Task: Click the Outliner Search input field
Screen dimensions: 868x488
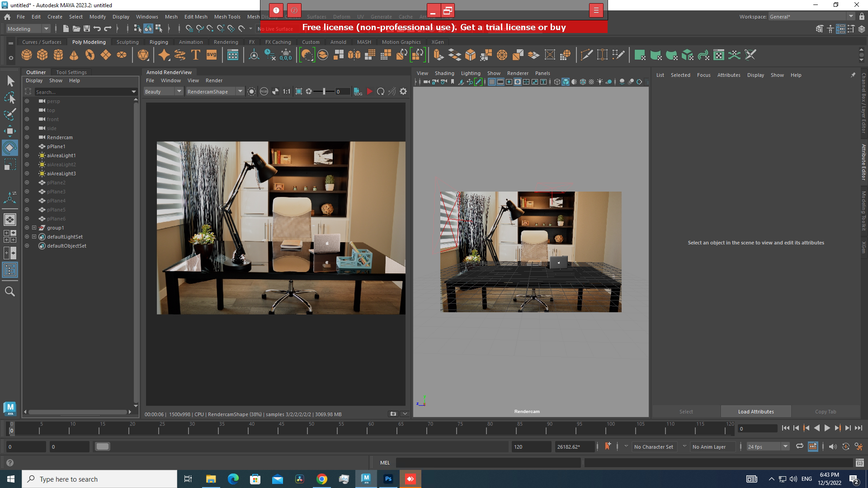Action: click(x=82, y=92)
